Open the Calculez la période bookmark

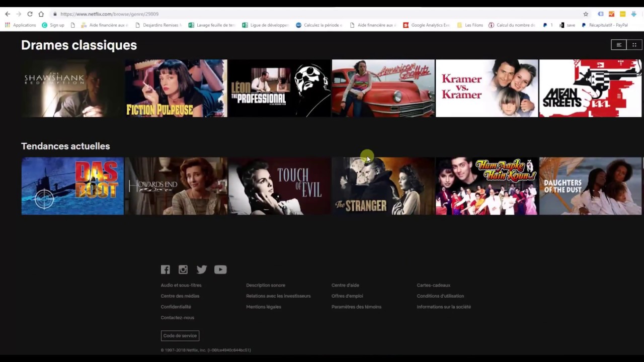pos(319,25)
